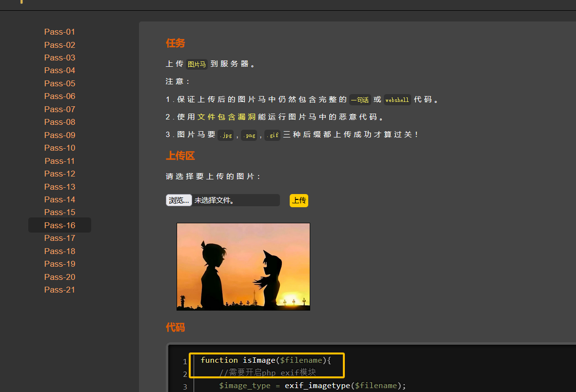Open Pass-01 in the sidebar
The image size is (576, 392).
pyautogui.click(x=60, y=32)
